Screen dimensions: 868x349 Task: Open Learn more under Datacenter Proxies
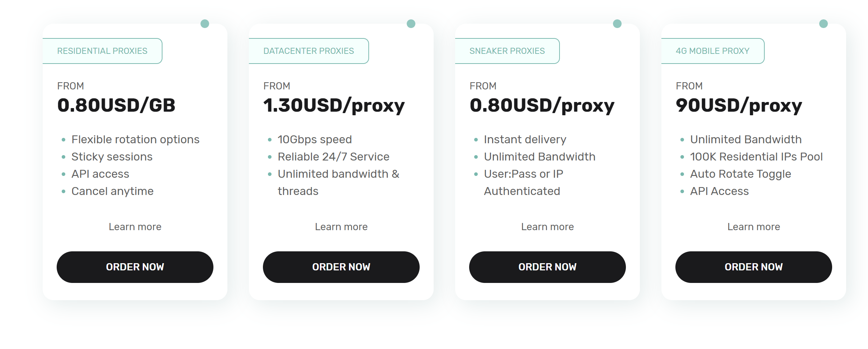[341, 227]
